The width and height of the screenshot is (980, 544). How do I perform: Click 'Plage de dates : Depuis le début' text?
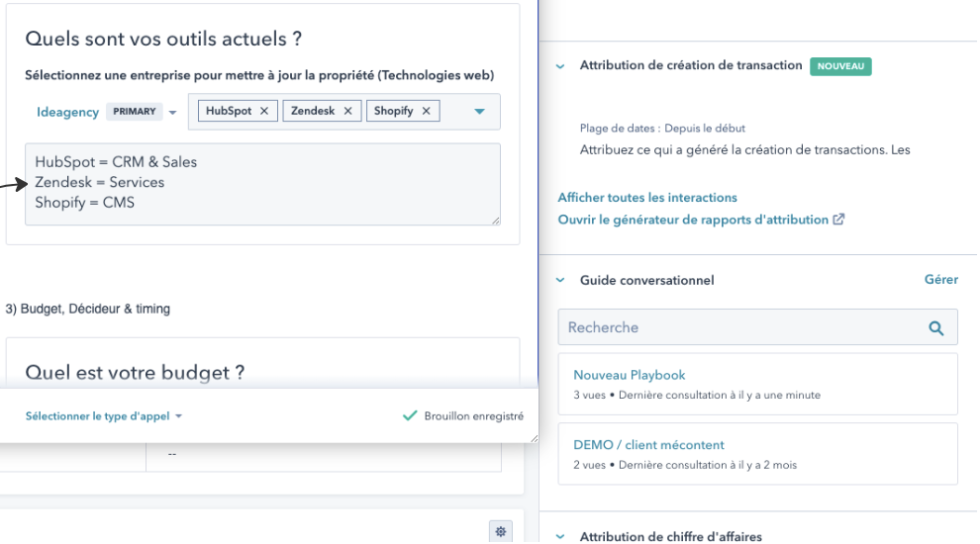tap(662, 129)
